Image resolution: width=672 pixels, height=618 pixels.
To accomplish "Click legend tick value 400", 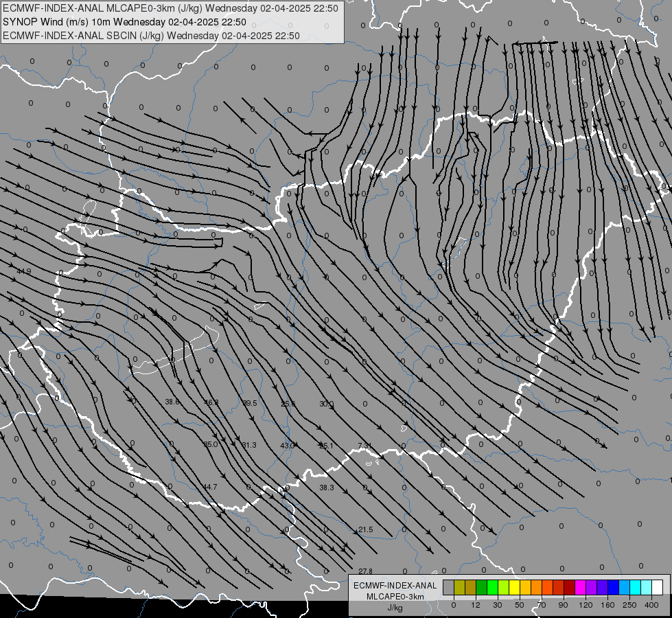I will 651,605.
